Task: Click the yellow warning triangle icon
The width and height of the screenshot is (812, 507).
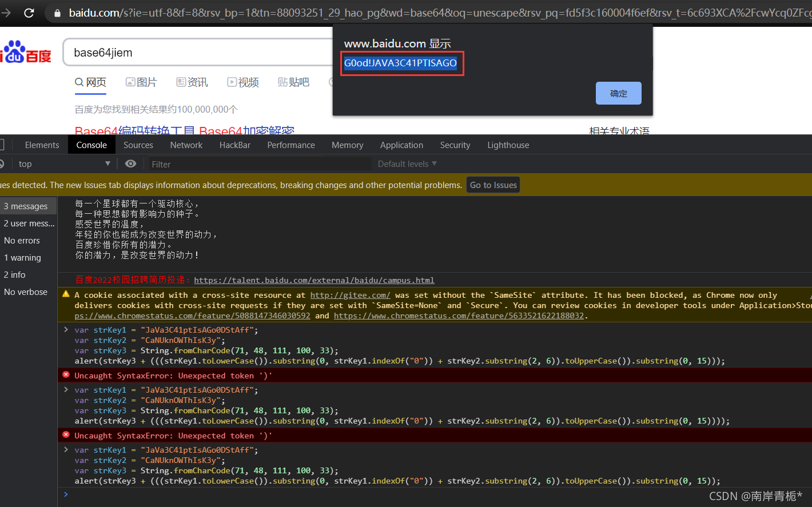Action: pos(66,294)
